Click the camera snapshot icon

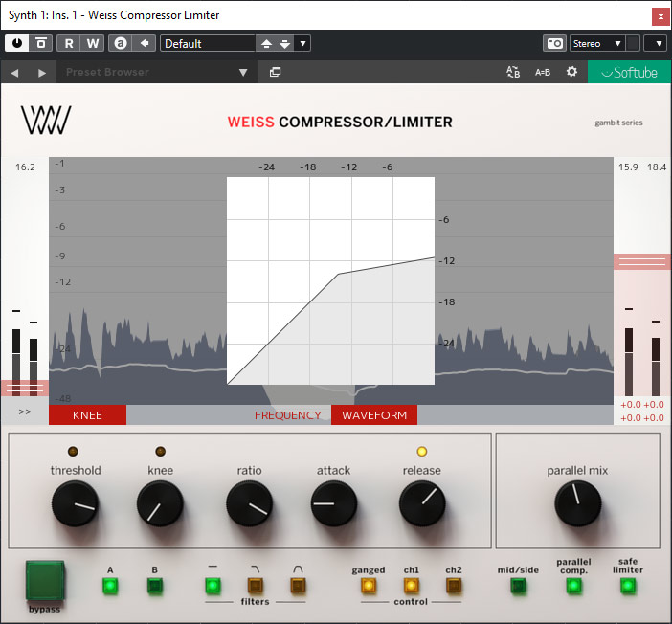click(554, 43)
